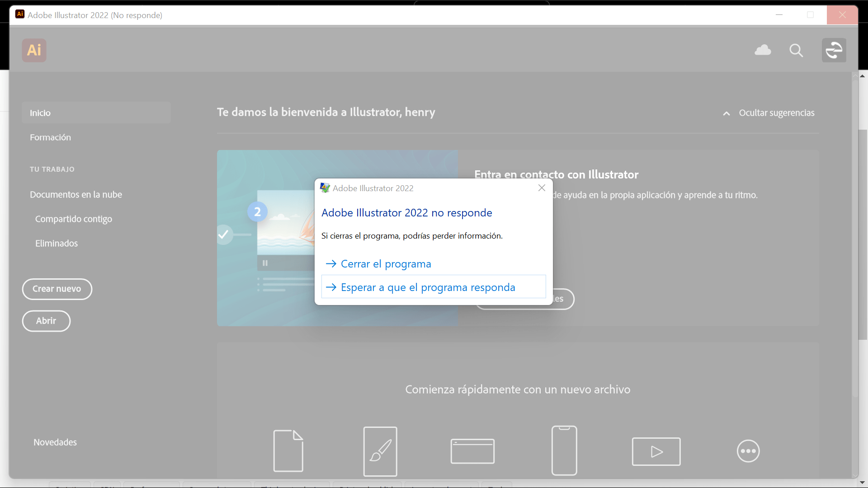The image size is (868, 488).
Task: Select the video template icon
Action: [656, 450]
